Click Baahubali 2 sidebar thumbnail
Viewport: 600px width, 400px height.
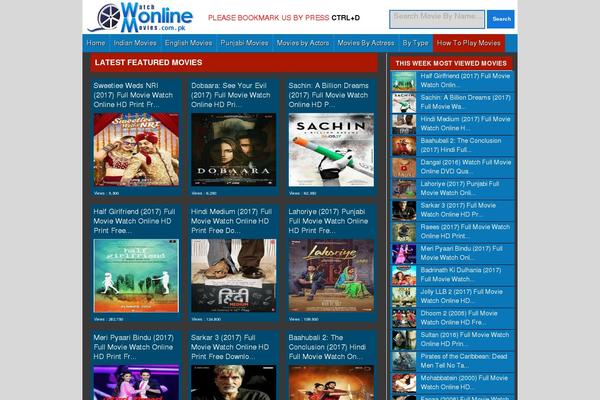pyautogui.click(x=404, y=146)
